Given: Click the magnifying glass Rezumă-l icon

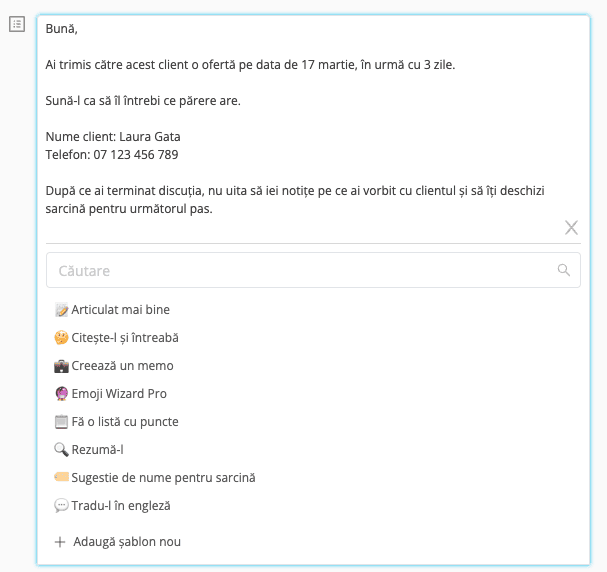Looking at the screenshot, I should [x=61, y=449].
